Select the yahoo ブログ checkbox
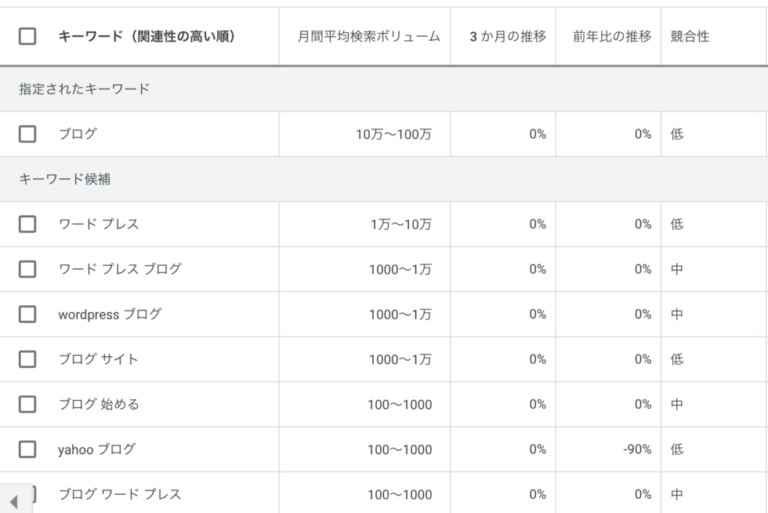The image size is (768, 513). click(28, 449)
